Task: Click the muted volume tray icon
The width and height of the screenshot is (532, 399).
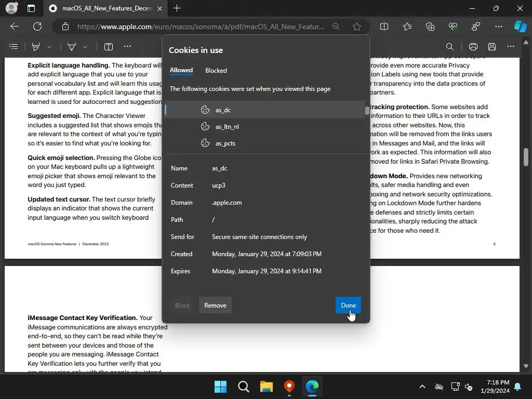Action: [469, 387]
